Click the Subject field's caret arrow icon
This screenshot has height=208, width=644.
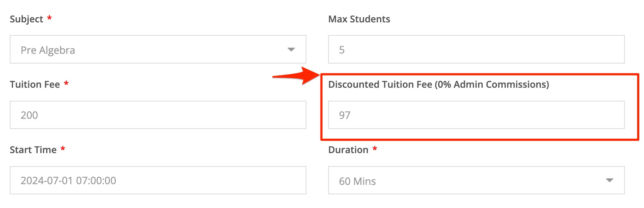click(291, 49)
